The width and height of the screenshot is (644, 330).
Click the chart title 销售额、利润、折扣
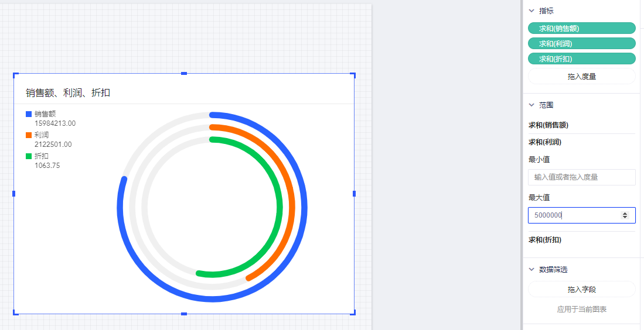[x=68, y=92]
